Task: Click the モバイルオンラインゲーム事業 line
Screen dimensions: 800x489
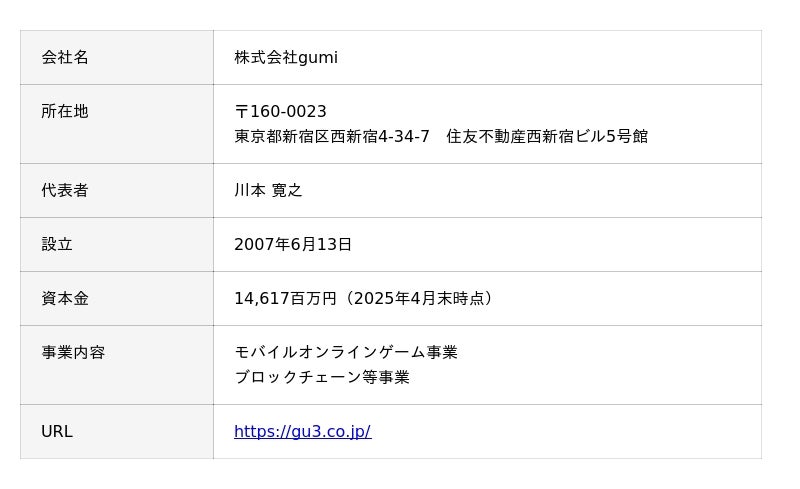Action: 345,352
